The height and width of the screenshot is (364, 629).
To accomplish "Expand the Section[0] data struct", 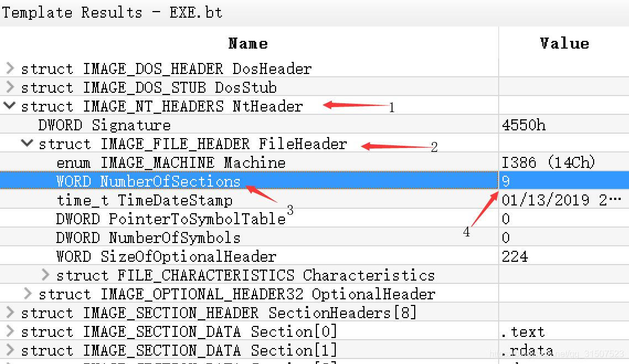I will [10, 331].
